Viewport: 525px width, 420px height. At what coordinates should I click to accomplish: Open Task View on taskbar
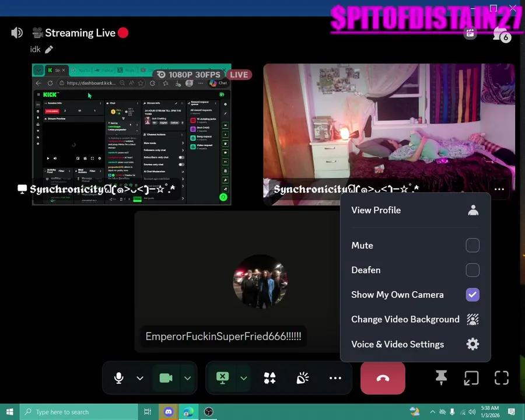point(148,412)
